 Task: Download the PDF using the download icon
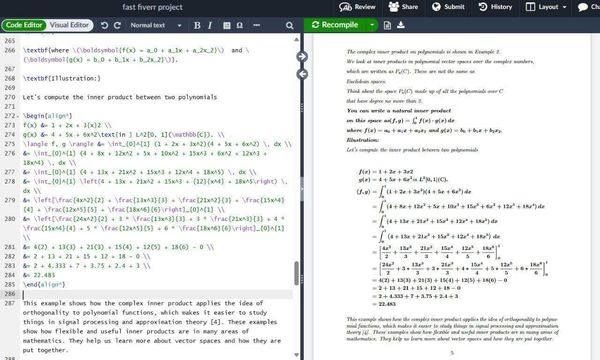point(401,25)
